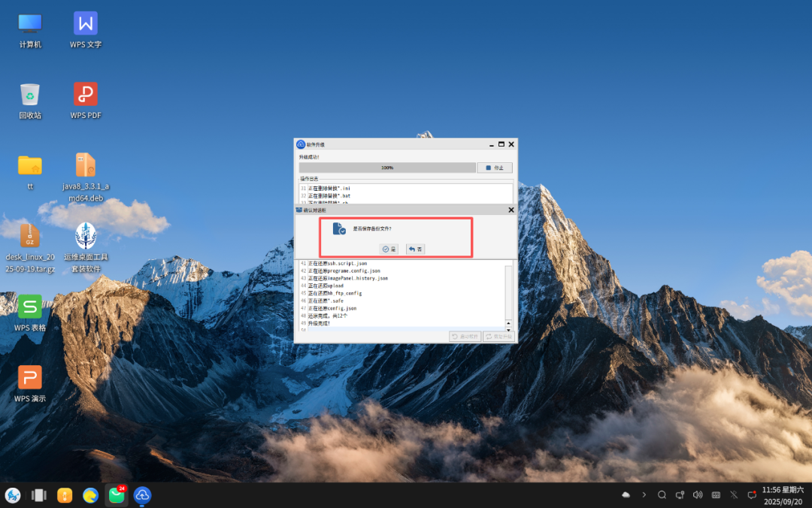Click 是 (Yes) to keep backup files
This screenshot has height=508, width=812.
coord(389,249)
